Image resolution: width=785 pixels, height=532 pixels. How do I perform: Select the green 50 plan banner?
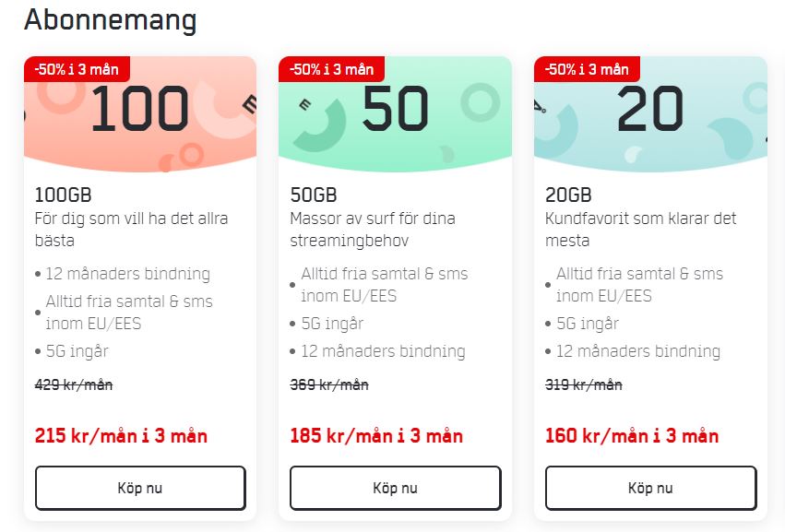click(x=396, y=114)
